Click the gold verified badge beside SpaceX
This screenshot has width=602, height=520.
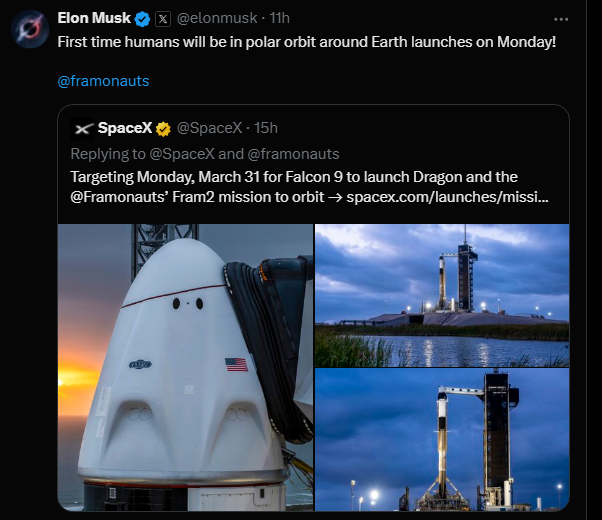[x=163, y=128]
